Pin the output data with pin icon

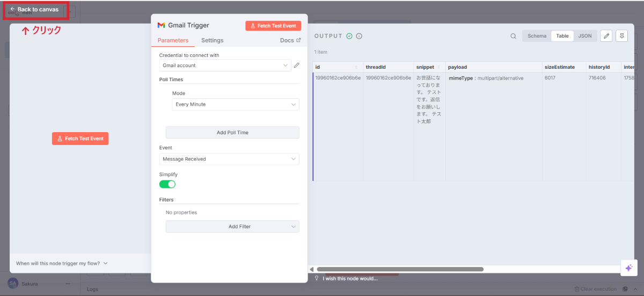621,36
